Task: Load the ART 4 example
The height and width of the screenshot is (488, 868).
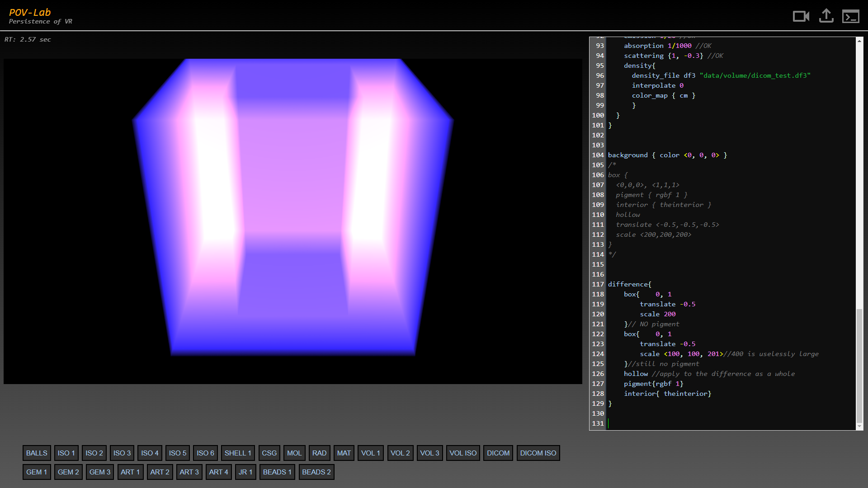Action: coord(218,472)
